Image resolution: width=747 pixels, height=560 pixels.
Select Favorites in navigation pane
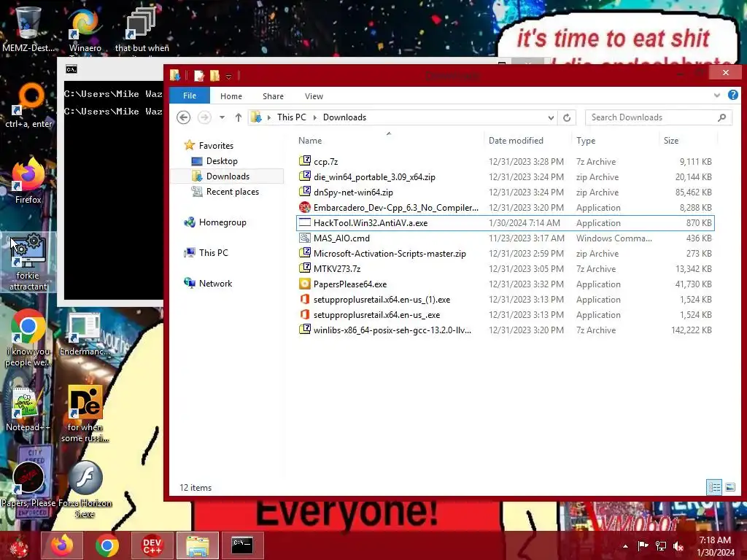click(216, 146)
